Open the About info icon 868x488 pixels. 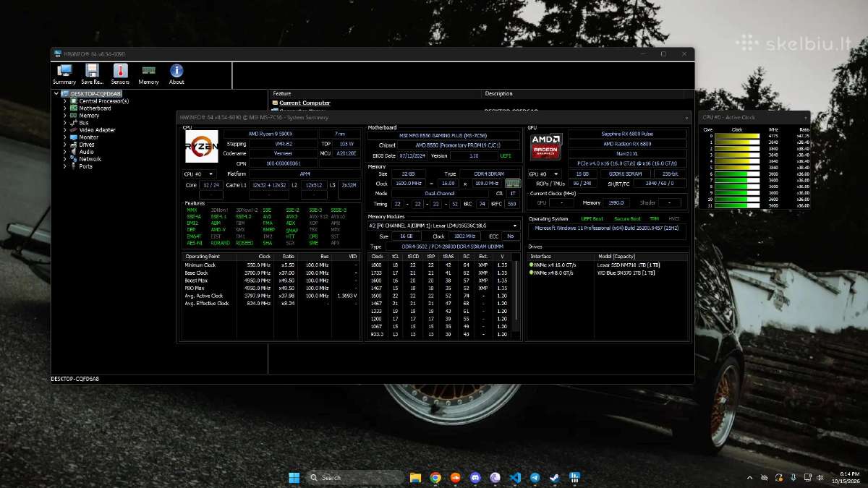click(176, 74)
